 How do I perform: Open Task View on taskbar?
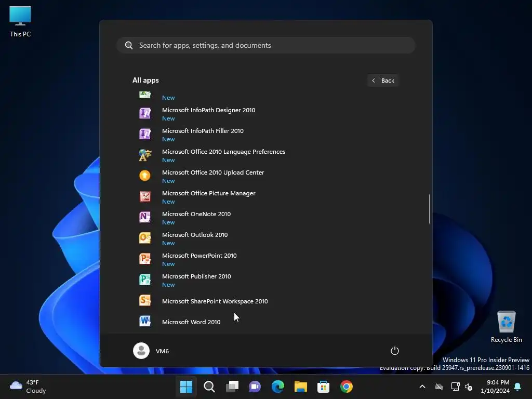232,387
